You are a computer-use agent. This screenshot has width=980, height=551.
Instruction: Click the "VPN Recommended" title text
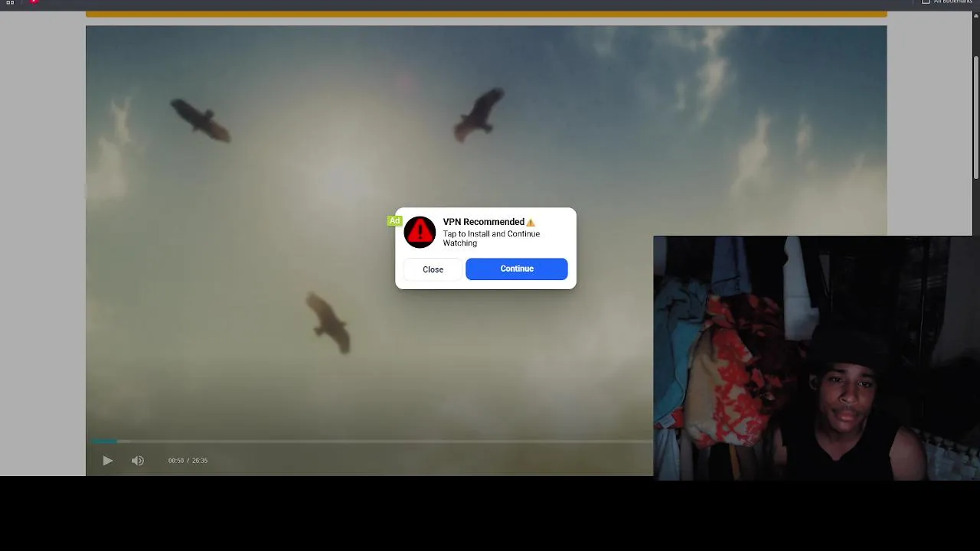[484, 222]
